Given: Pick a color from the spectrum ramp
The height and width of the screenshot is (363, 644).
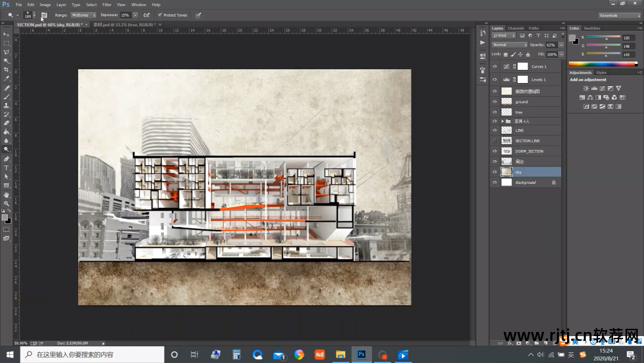Looking at the screenshot, I should pyautogui.click(x=603, y=64).
